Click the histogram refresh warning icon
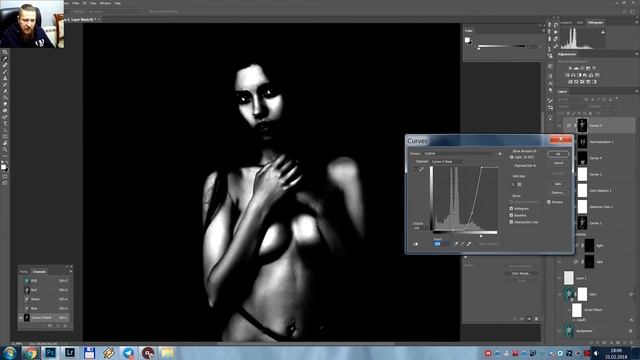The image size is (640, 360). click(603, 31)
